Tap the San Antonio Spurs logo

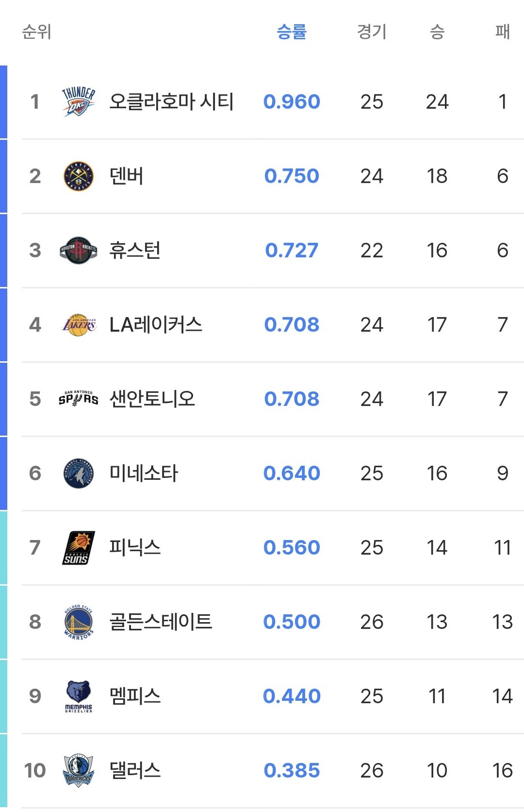tap(78, 399)
